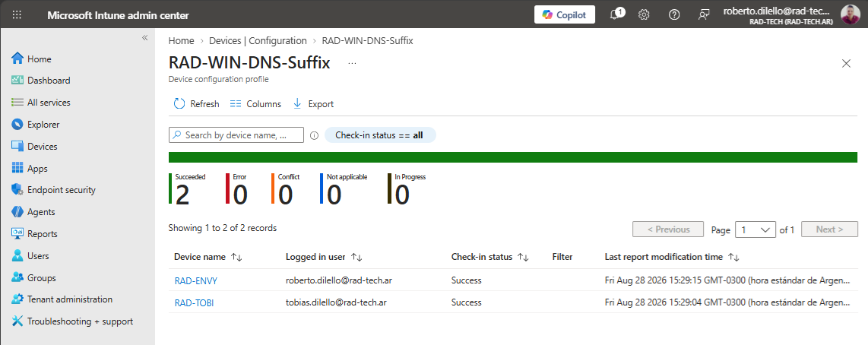
Task: Sort by Device name column
Action: tap(208, 257)
